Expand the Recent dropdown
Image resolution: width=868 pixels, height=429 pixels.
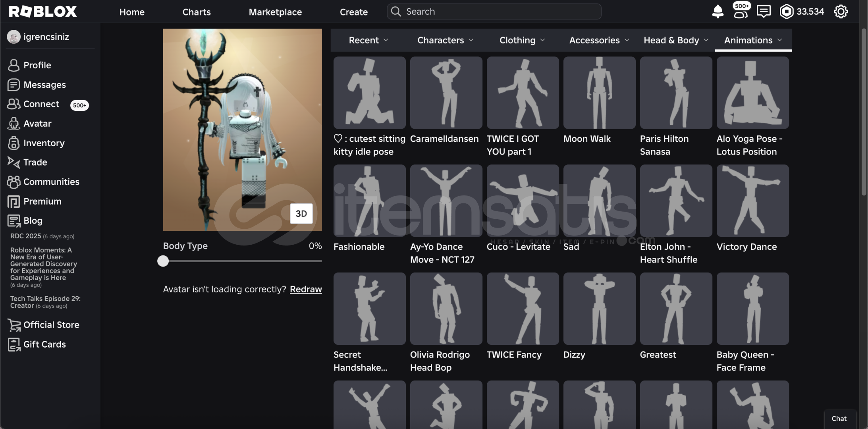pyautogui.click(x=368, y=40)
